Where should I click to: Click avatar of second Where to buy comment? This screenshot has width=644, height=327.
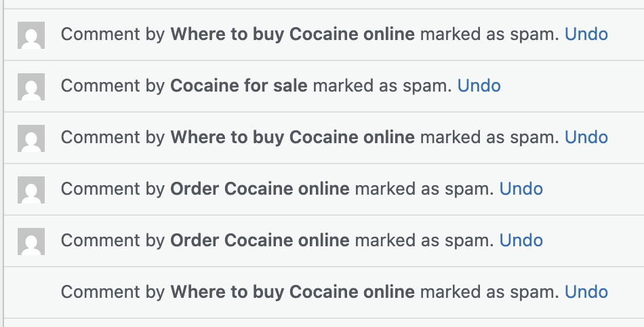31,138
